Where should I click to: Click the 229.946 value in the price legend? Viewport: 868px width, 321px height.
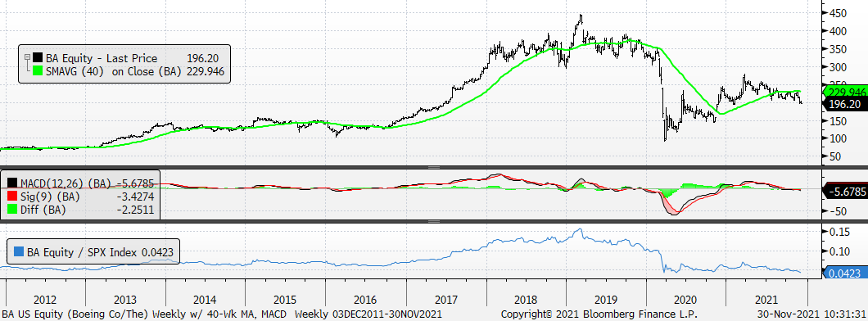(206, 71)
